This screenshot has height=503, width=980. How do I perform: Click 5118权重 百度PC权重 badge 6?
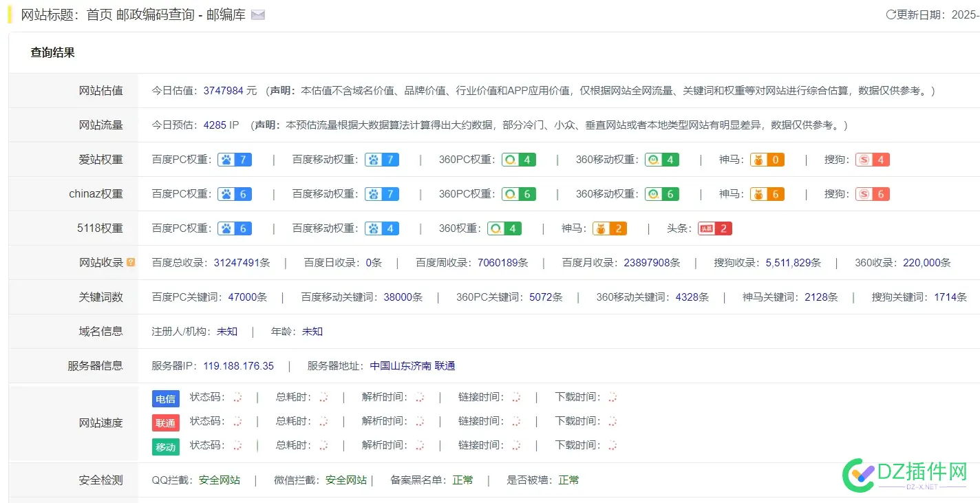(x=235, y=228)
